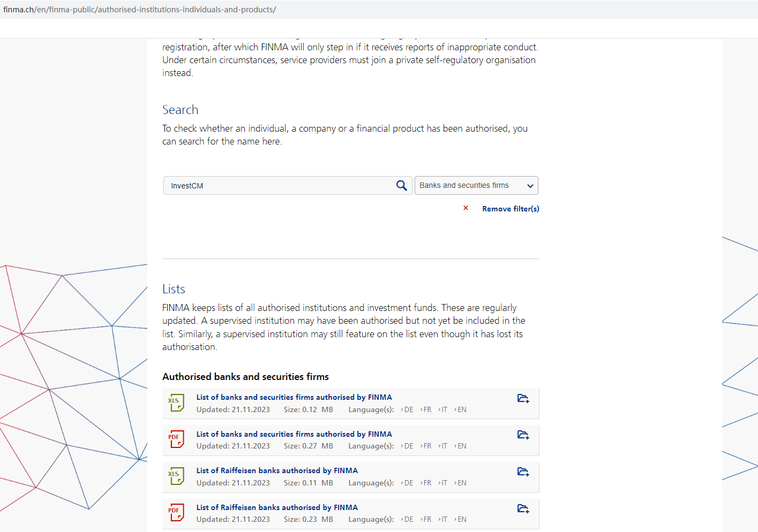Add XLS banks and securities list to folder
Image resolution: width=758 pixels, height=532 pixels.
click(523, 398)
